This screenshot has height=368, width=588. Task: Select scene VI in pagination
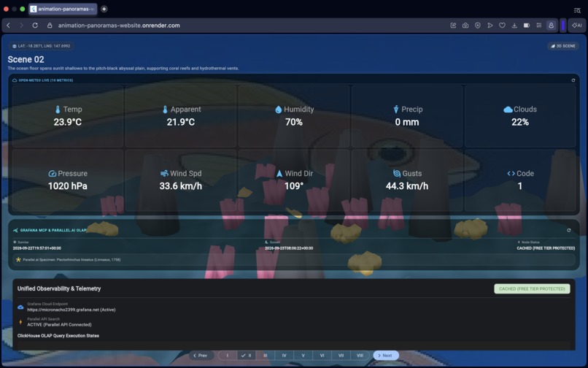pyautogui.click(x=322, y=356)
